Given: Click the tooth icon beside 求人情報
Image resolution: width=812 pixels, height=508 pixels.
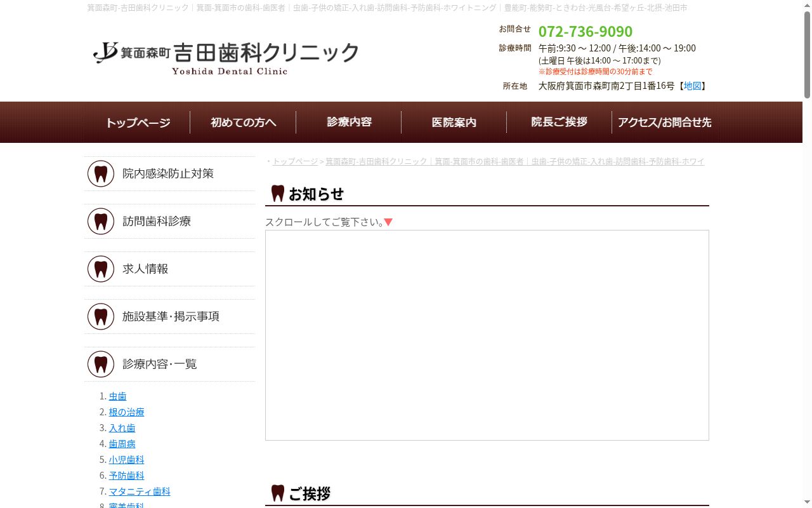Looking at the screenshot, I should [101, 269].
